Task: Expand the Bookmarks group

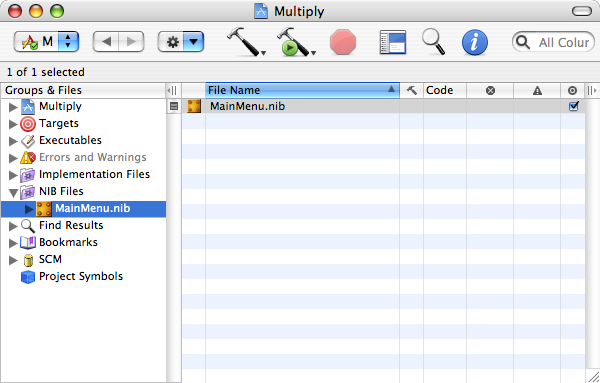Action: [13, 243]
